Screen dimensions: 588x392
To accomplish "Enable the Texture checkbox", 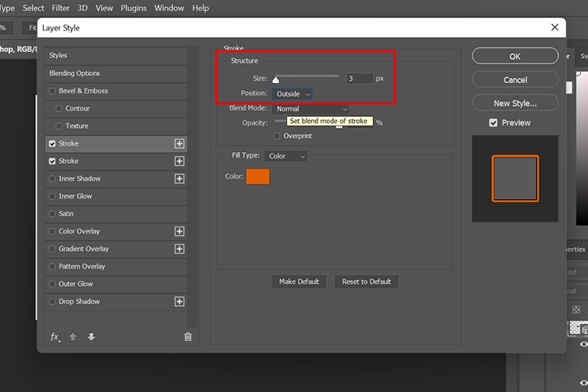I will tap(59, 126).
